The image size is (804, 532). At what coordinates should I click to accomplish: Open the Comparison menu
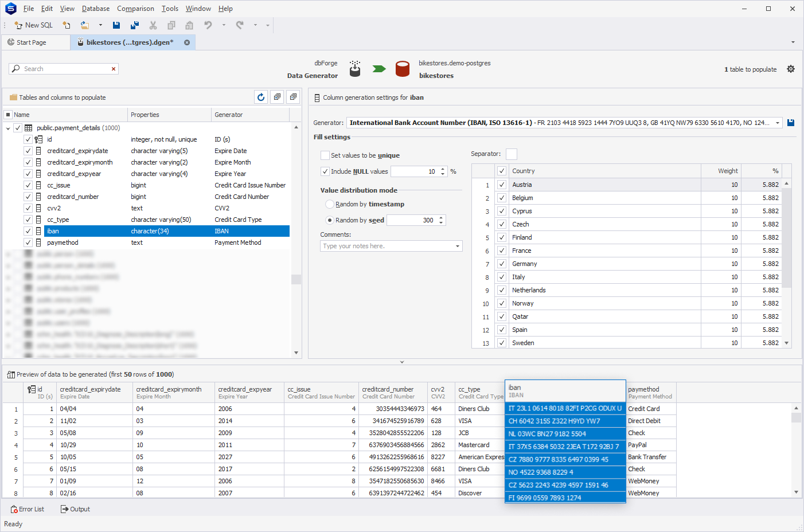tap(135, 9)
